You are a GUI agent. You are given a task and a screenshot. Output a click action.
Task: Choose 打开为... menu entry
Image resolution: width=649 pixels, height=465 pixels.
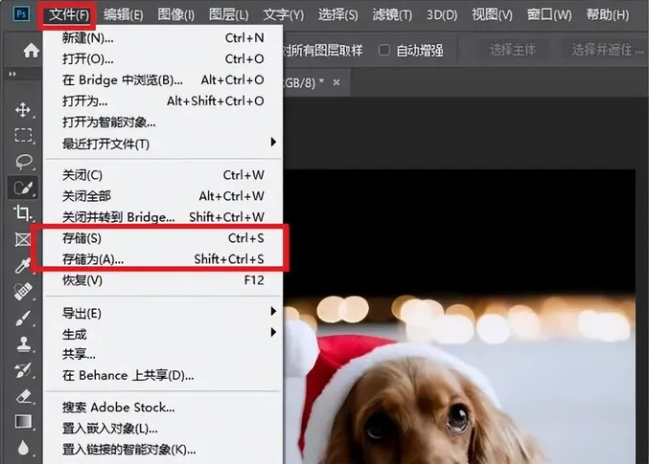(x=163, y=101)
